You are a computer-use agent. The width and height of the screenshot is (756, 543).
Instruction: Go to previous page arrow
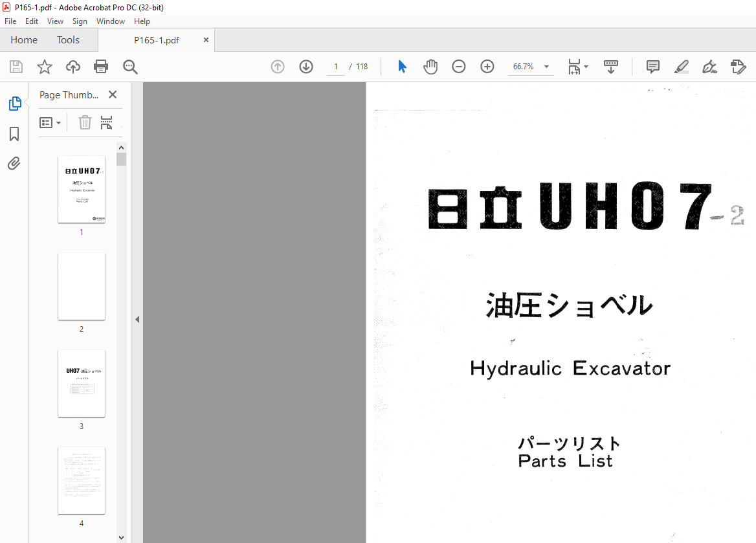[278, 67]
